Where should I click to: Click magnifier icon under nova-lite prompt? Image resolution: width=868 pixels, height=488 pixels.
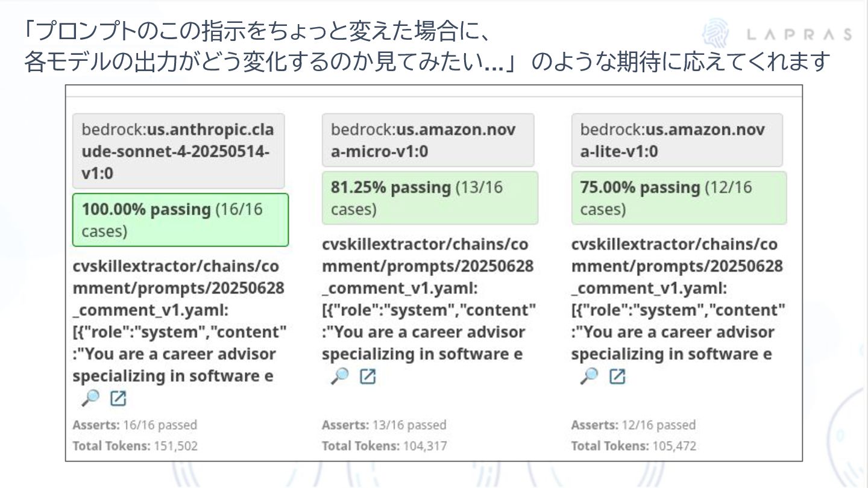[589, 377]
